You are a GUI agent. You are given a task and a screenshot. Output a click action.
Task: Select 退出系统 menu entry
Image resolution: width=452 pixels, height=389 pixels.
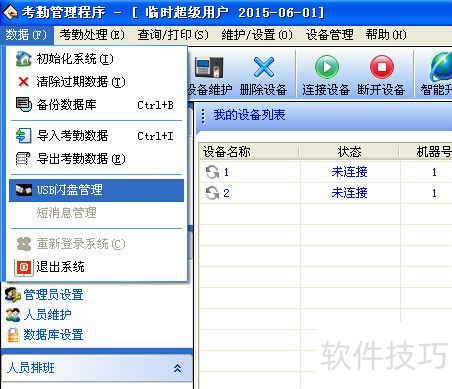(96, 267)
